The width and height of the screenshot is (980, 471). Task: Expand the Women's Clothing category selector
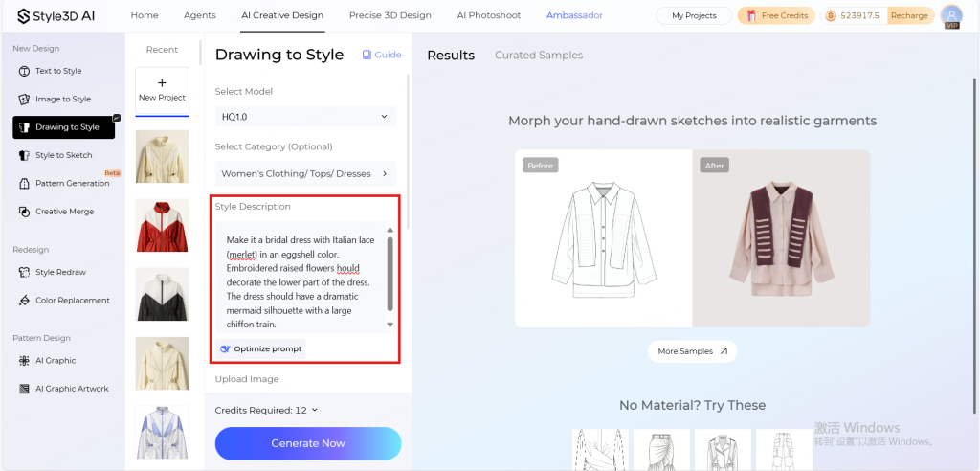tap(305, 174)
